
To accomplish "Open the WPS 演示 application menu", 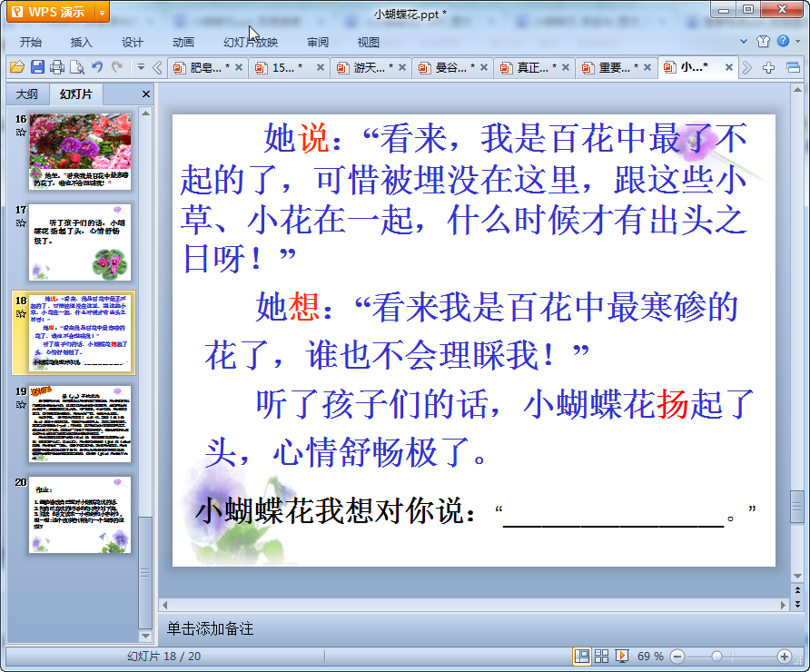I will [x=51, y=12].
